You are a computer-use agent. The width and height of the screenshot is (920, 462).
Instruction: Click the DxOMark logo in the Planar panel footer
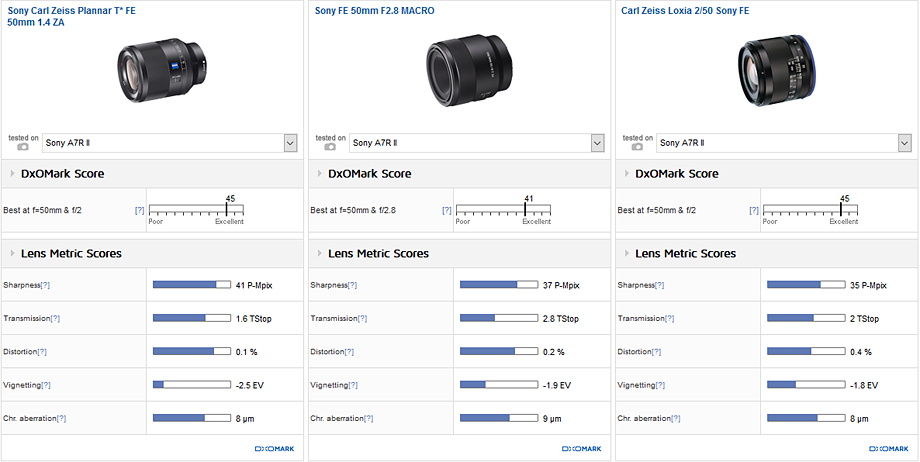[275, 449]
